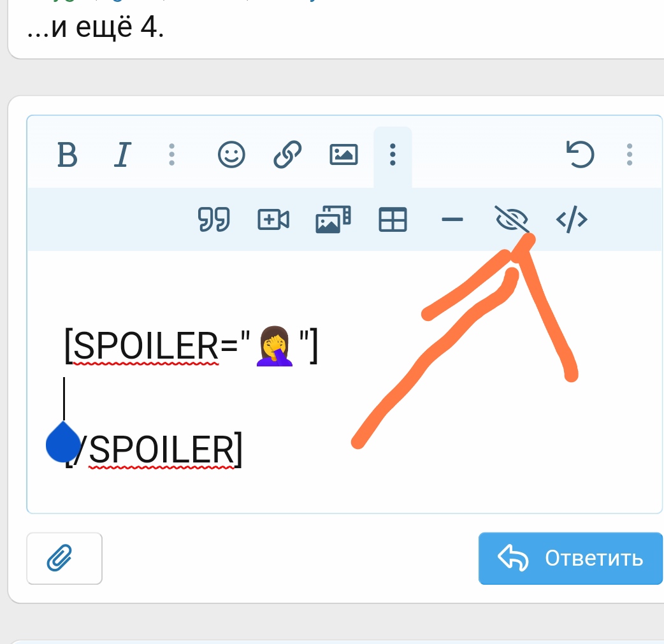Insert a code block

coord(572,220)
